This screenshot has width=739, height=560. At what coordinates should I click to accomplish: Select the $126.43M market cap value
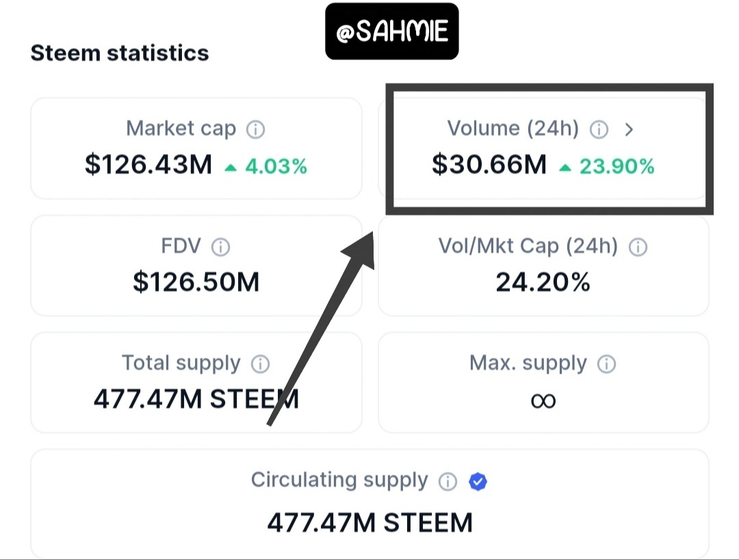(x=148, y=165)
